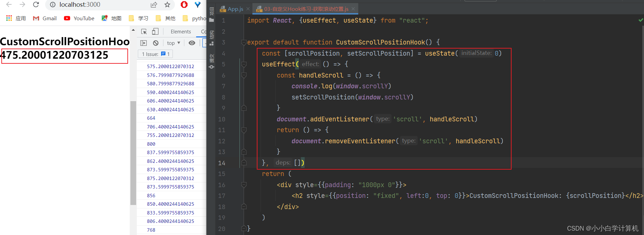The width and height of the screenshot is (644, 235).
Task: Click the 475.20001220703125 scroll value
Action: coord(55,55)
